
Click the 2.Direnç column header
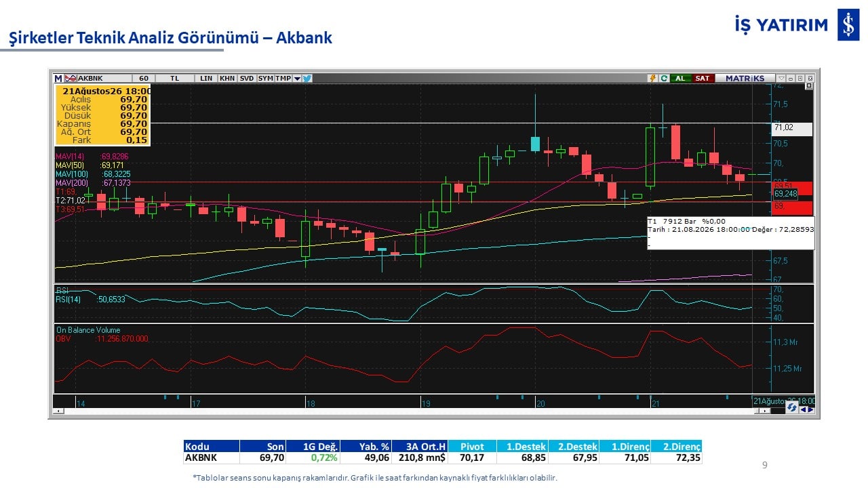[677, 447]
